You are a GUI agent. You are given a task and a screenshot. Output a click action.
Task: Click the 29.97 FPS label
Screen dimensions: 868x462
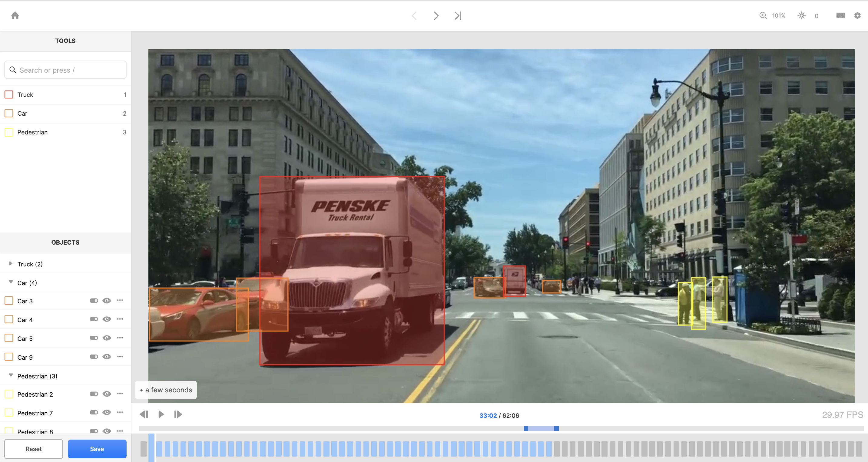pos(842,414)
